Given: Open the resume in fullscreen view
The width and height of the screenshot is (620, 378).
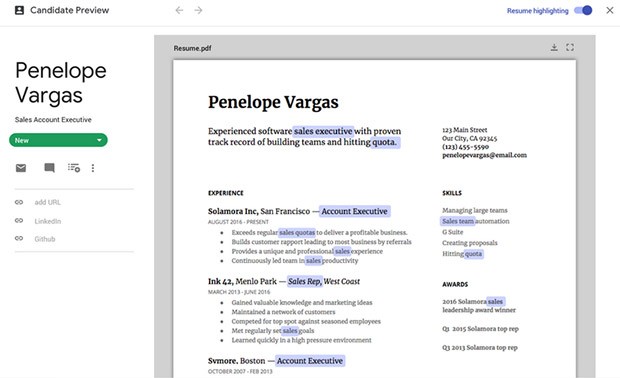Looking at the screenshot, I should (x=570, y=47).
